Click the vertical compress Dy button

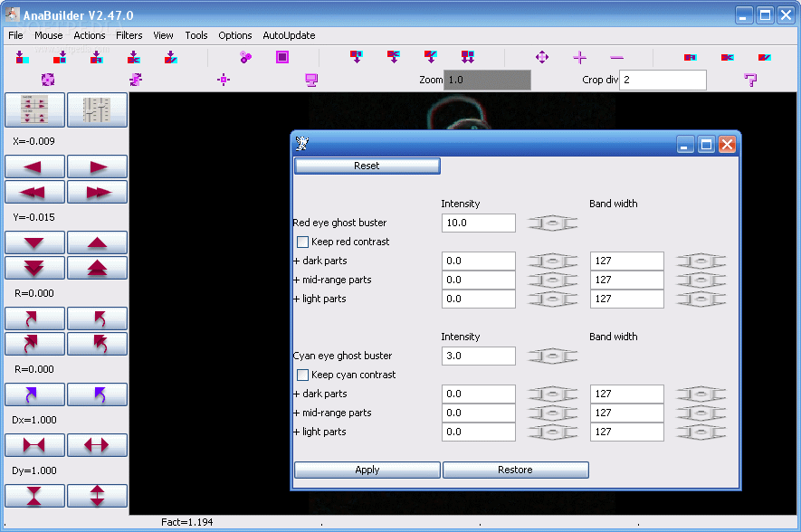tap(34, 496)
